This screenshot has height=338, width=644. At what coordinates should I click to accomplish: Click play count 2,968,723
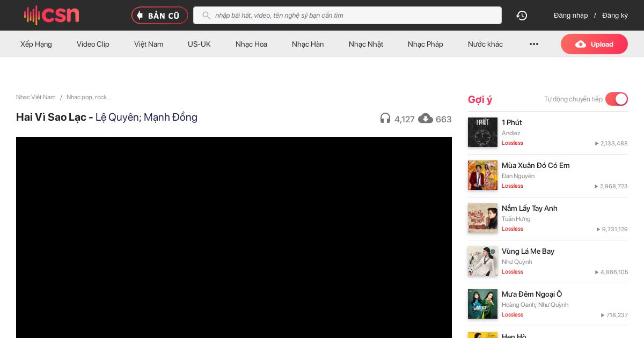pos(611,186)
